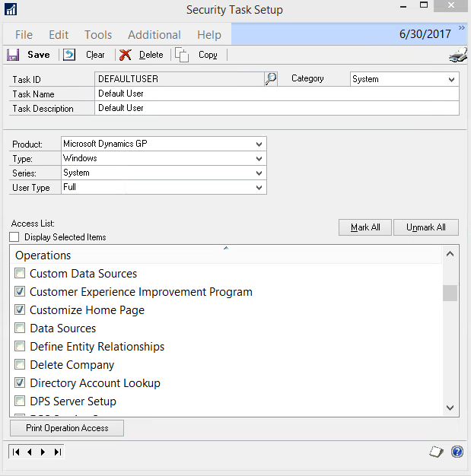Click the Copy pages icon

(182, 55)
